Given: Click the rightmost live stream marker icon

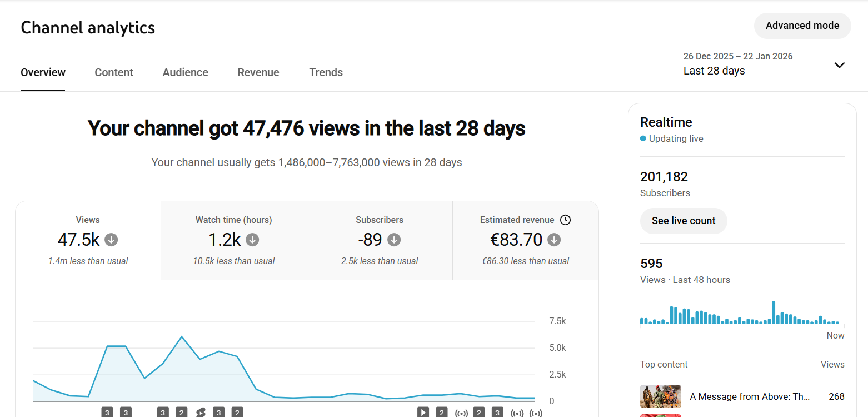Looking at the screenshot, I should 536,413.
